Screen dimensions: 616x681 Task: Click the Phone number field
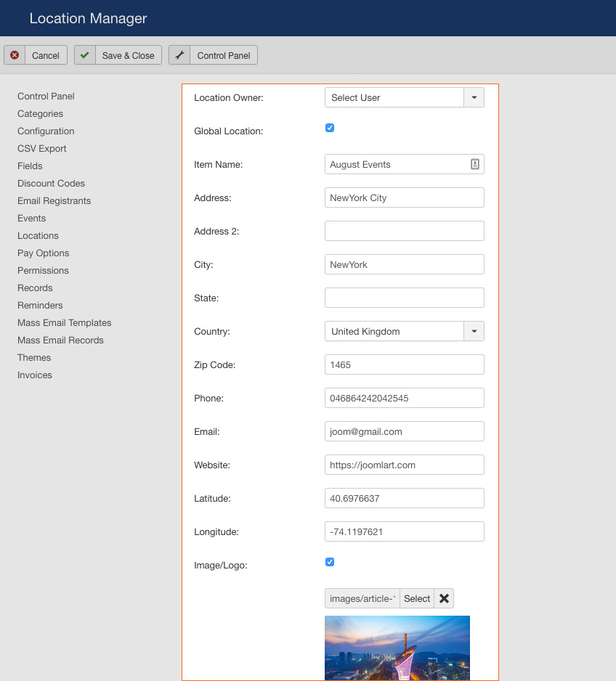click(x=405, y=399)
